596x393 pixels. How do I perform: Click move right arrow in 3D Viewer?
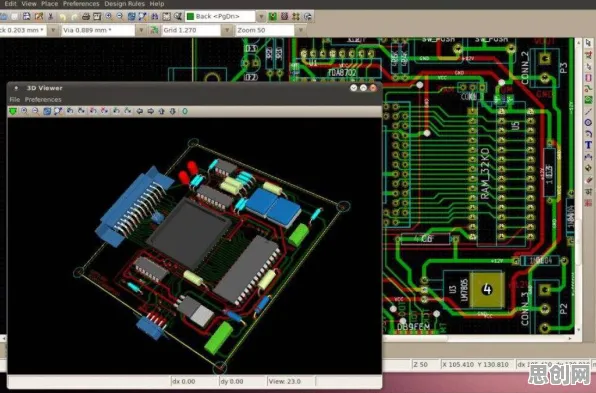click(151, 111)
